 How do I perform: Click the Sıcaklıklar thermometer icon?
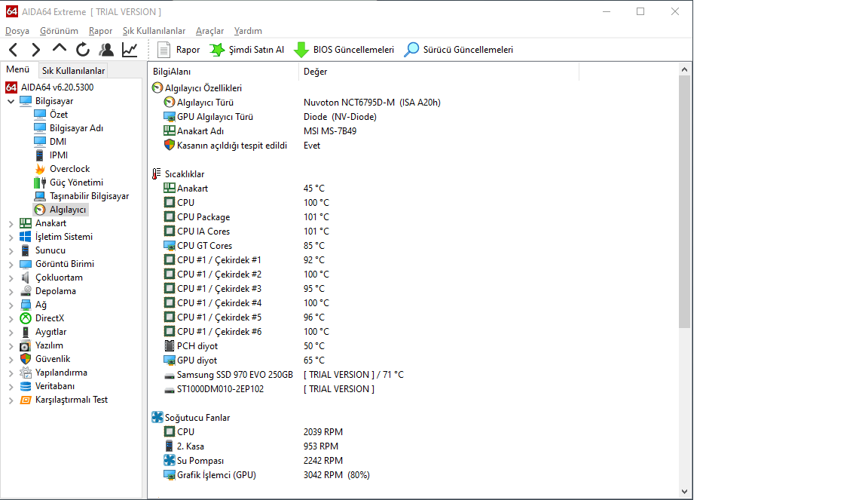tap(157, 174)
